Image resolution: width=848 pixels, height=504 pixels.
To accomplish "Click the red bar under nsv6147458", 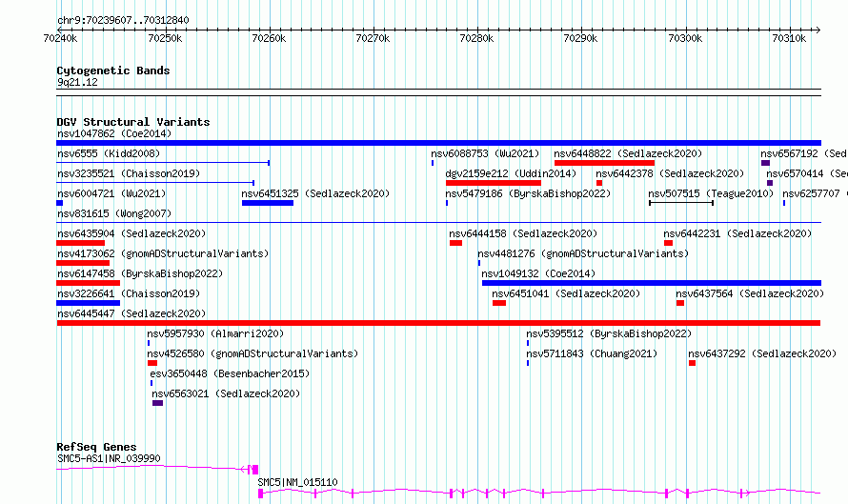I will (89, 283).
